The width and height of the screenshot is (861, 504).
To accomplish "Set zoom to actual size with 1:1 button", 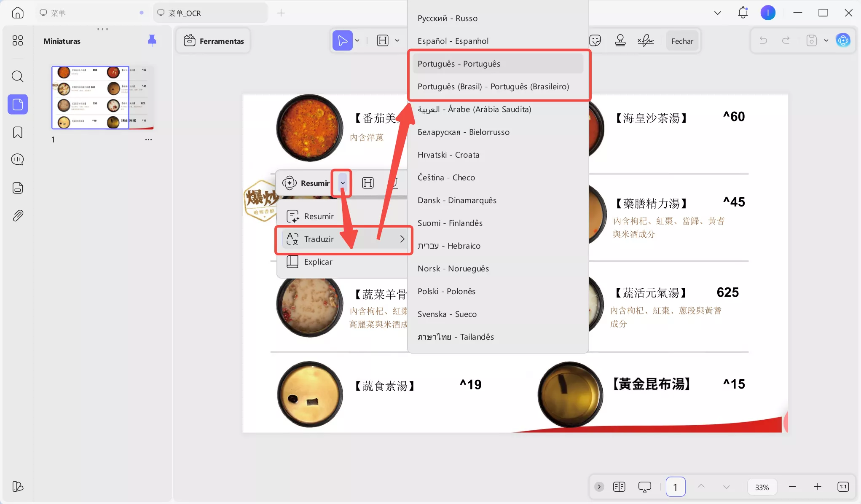I will (x=843, y=486).
